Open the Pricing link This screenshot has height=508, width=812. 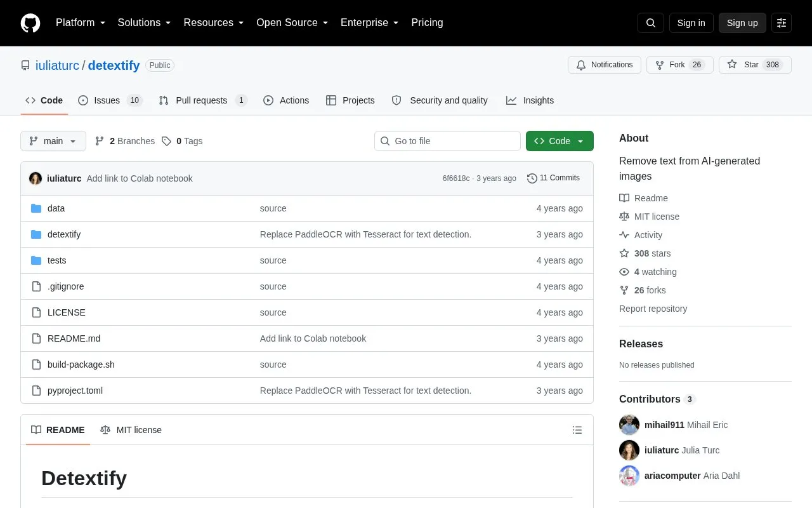427,23
